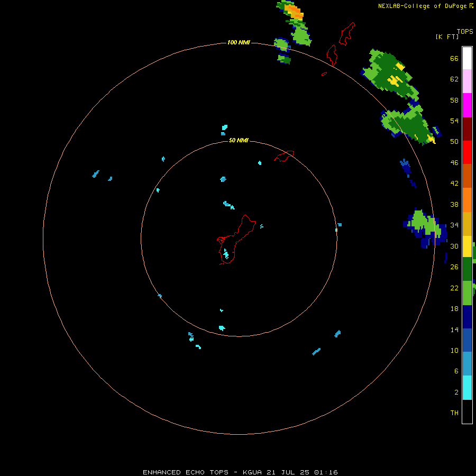Image resolution: width=476 pixels, height=476 pixels.
Task: Click the island outline on the 50 NMI ring
Action: pyautogui.click(x=284, y=156)
